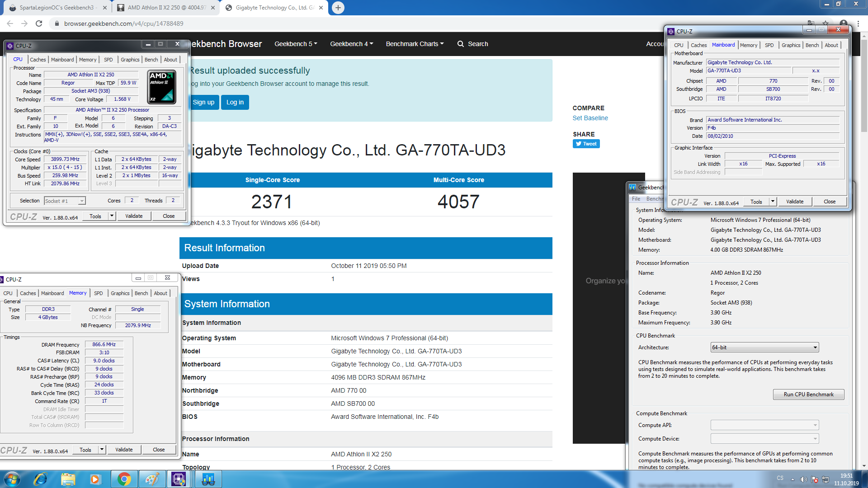Click the Core Speed value 3899.73 MHz

tap(65, 159)
